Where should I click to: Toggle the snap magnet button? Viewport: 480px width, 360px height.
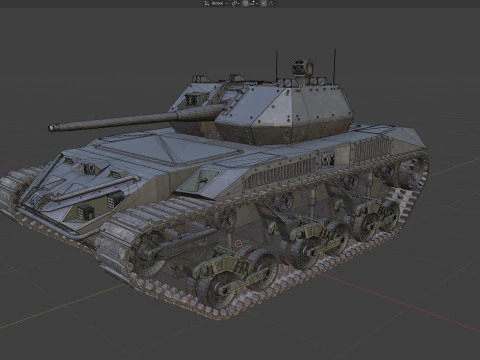[245, 3]
